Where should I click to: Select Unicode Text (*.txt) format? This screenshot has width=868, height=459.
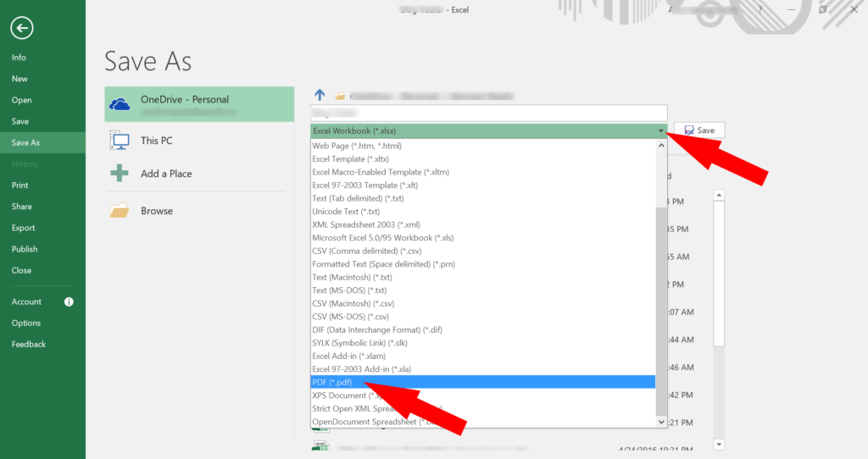click(x=483, y=212)
